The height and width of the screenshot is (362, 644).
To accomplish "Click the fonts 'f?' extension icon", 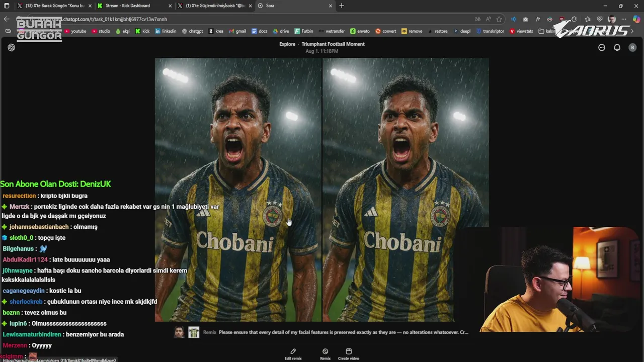I will point(538,19).
